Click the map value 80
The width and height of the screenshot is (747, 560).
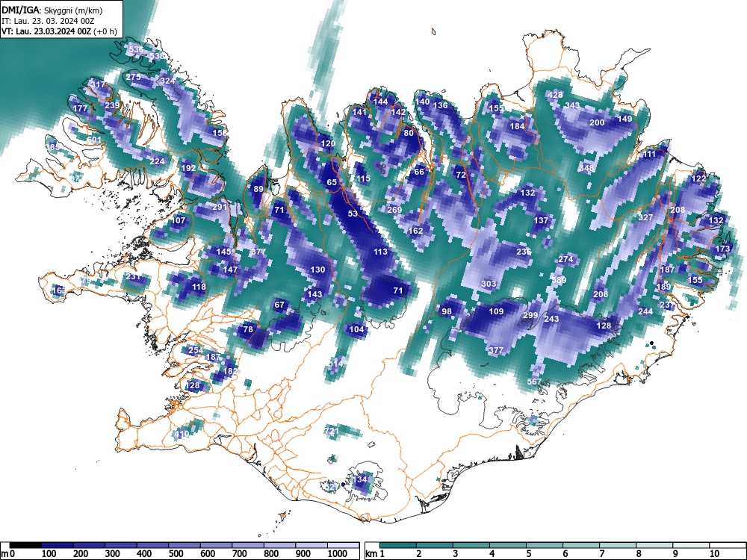point(409,134)
